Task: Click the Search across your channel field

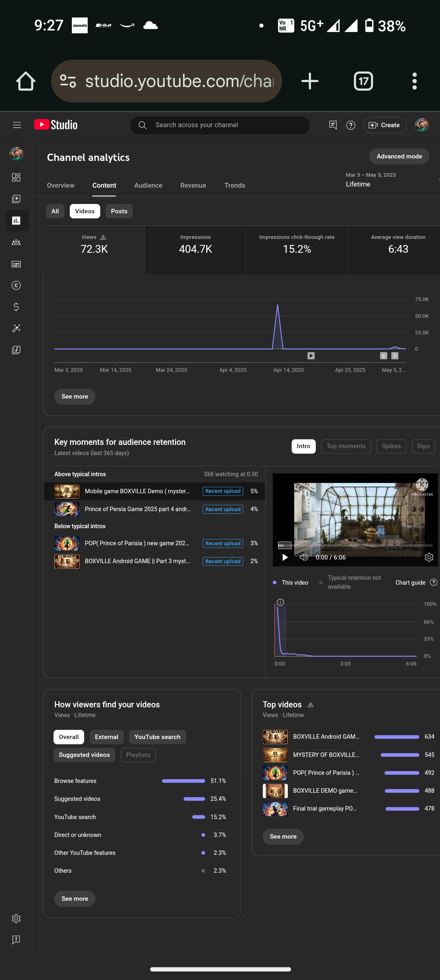Action: (x=220, y=125)
